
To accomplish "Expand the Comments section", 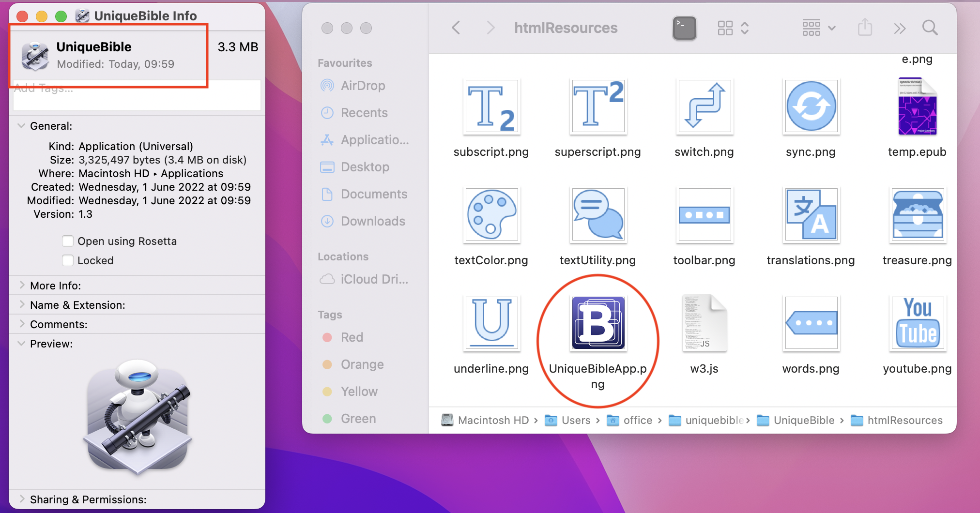I will point(21,324).
